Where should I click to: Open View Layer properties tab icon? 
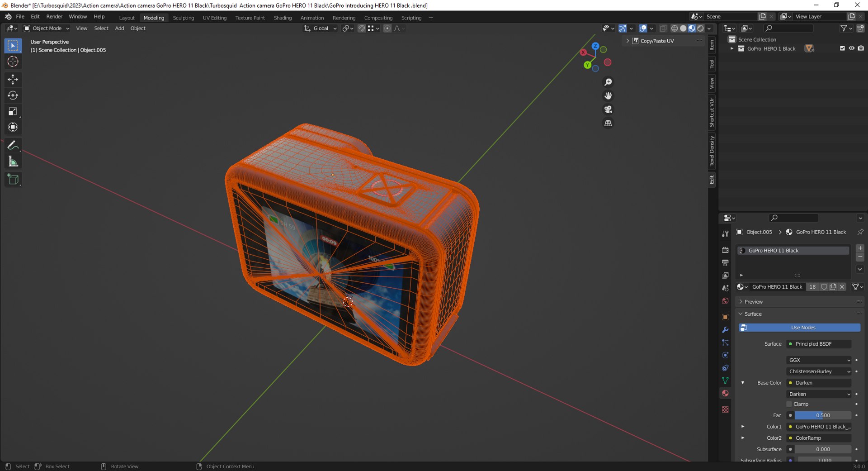coord(725,275)
